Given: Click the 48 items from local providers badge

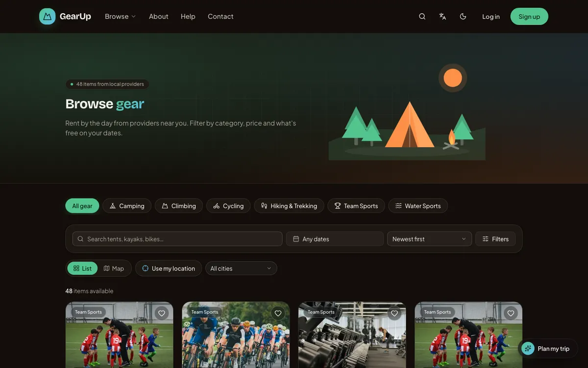Looking at the screenshot, I should pyautogui.click(x=107, y=84).
